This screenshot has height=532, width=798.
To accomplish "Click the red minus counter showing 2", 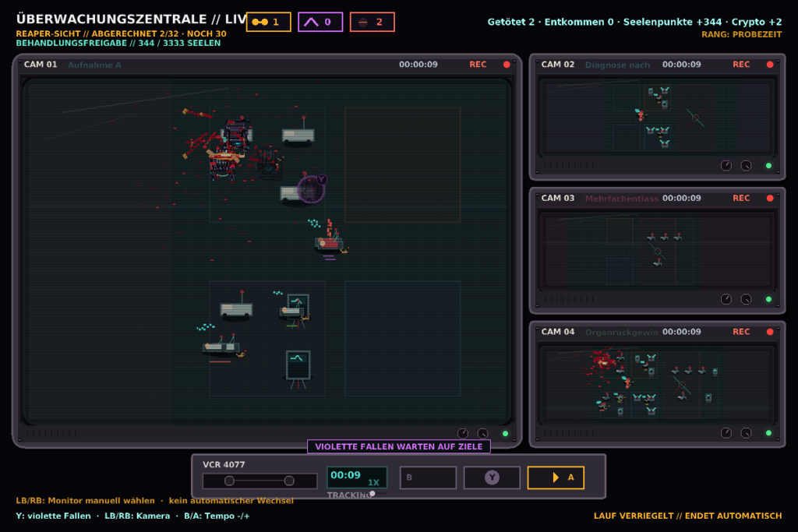I will 372,22.
